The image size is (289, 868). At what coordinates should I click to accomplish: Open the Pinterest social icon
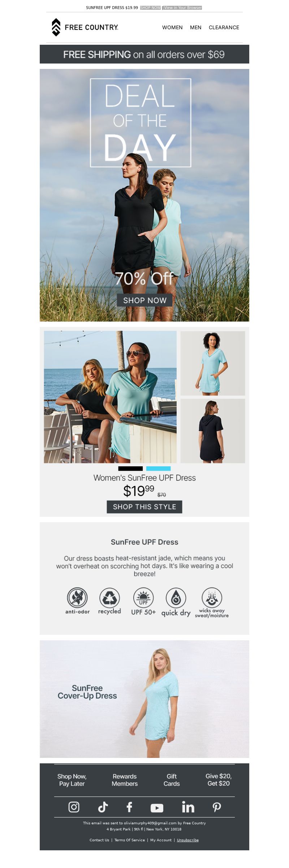coord(217,807)
